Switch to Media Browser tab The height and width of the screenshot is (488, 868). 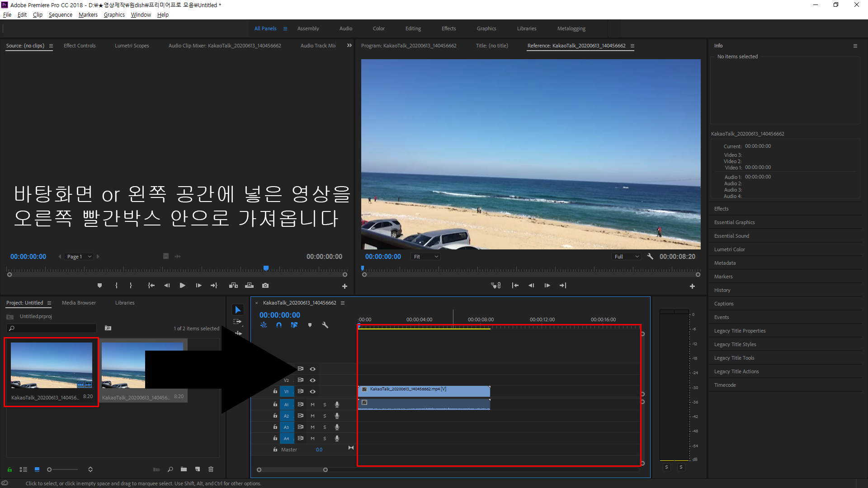click(x=79, y=303)
